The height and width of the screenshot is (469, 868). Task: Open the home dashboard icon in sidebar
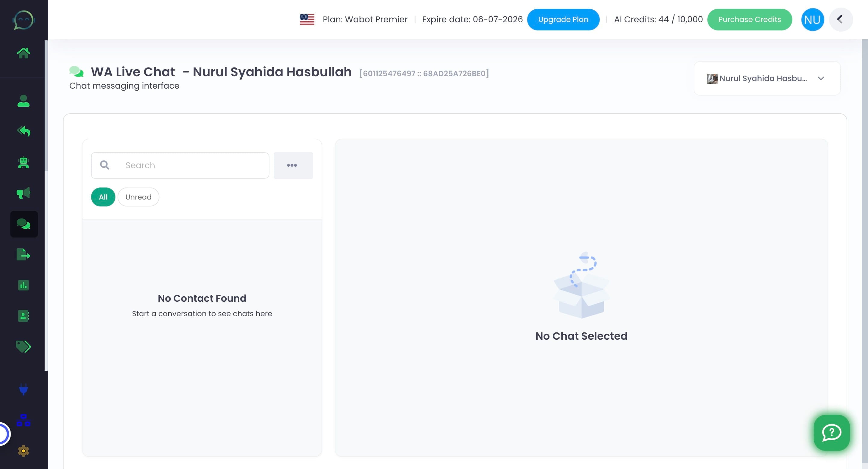(x=23, y=53)
